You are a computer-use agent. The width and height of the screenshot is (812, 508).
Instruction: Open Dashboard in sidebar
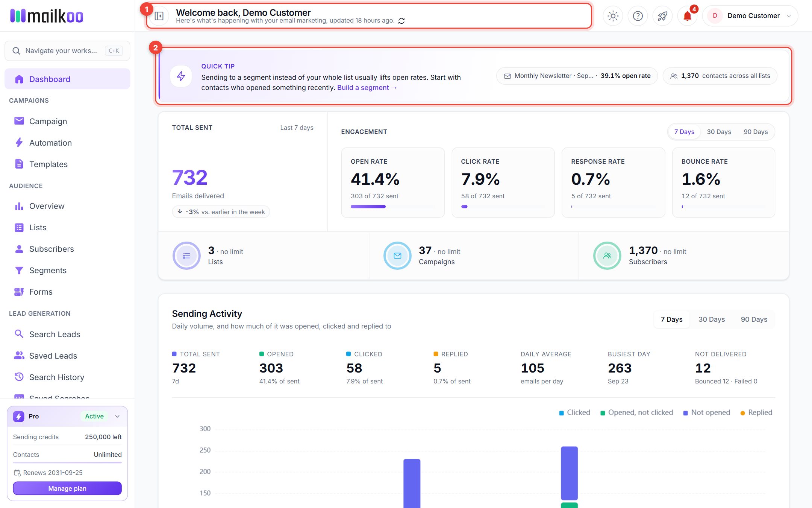coord(67,79)
